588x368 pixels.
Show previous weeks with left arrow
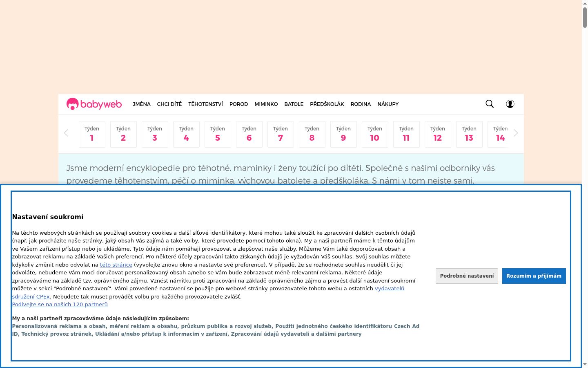click(x=66, y=133)
